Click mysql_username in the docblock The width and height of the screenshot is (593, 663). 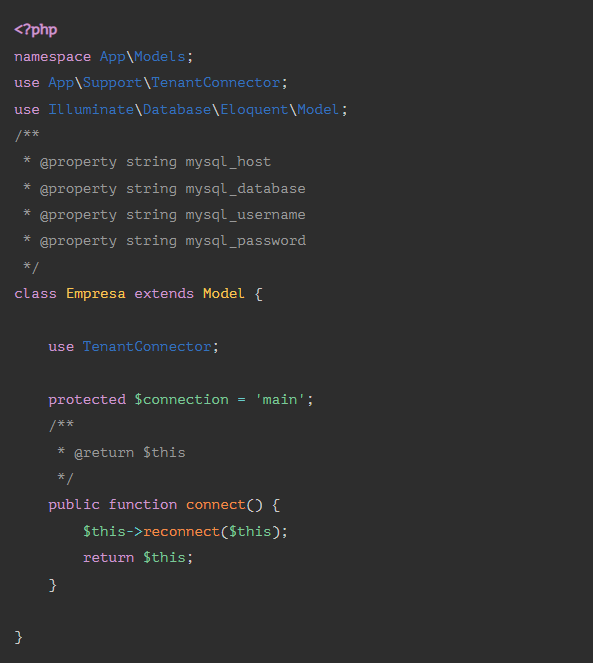(245, 215)
